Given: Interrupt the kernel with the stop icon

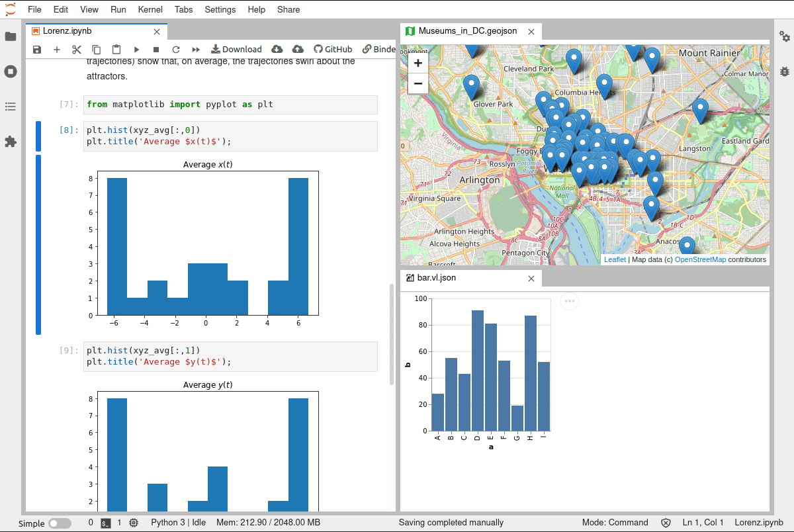Looking at the screenshot, I should click(156, 50).
